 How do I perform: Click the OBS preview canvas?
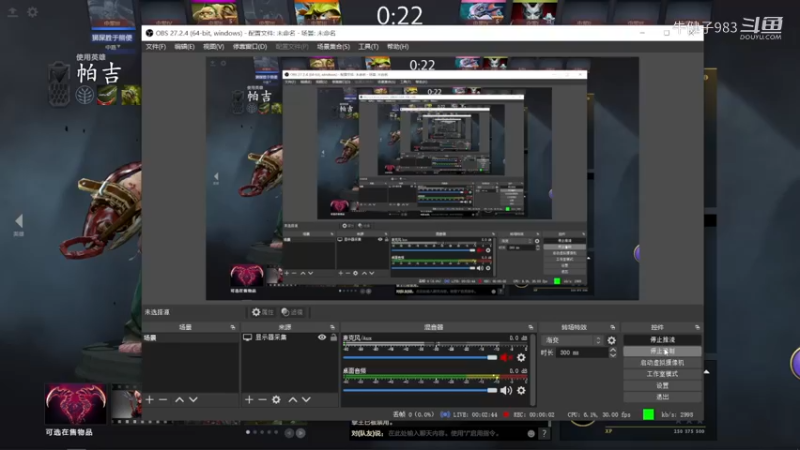[422, 178]
